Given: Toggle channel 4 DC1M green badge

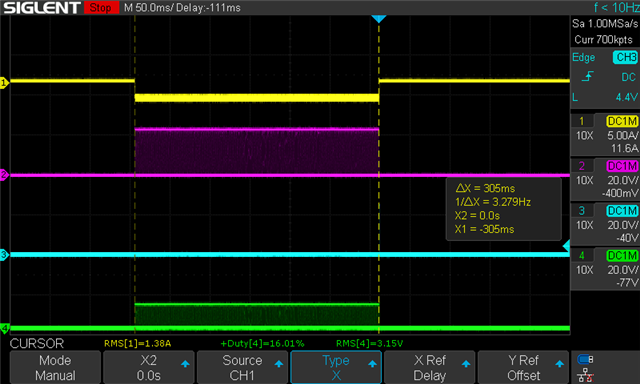Looking at the screenshot, I should pyautogui.click(x=622, y=255).
